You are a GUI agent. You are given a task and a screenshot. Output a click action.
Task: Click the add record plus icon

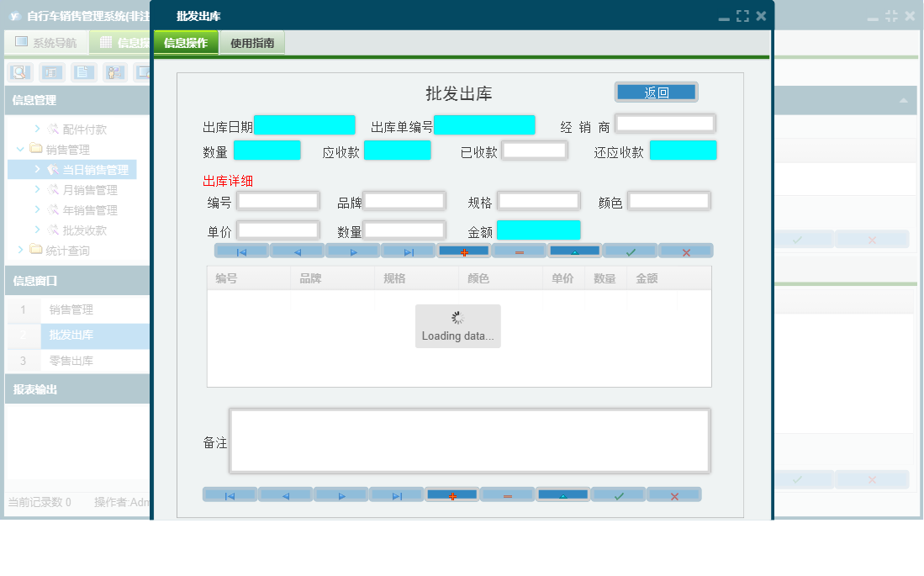click(x=462, y=251)
